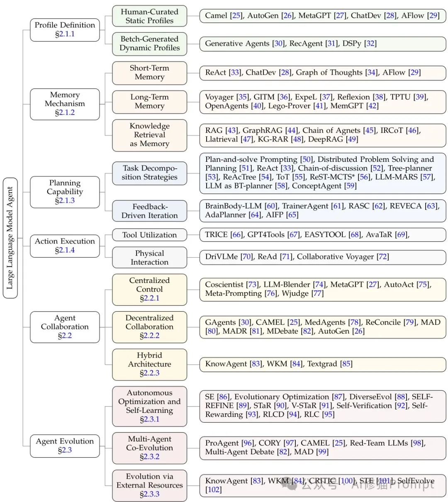Viewport: 448px width, 502px height.
Task: Open section link §2.1.1 under Profile Definition
Action: click(x=65, y=34)
